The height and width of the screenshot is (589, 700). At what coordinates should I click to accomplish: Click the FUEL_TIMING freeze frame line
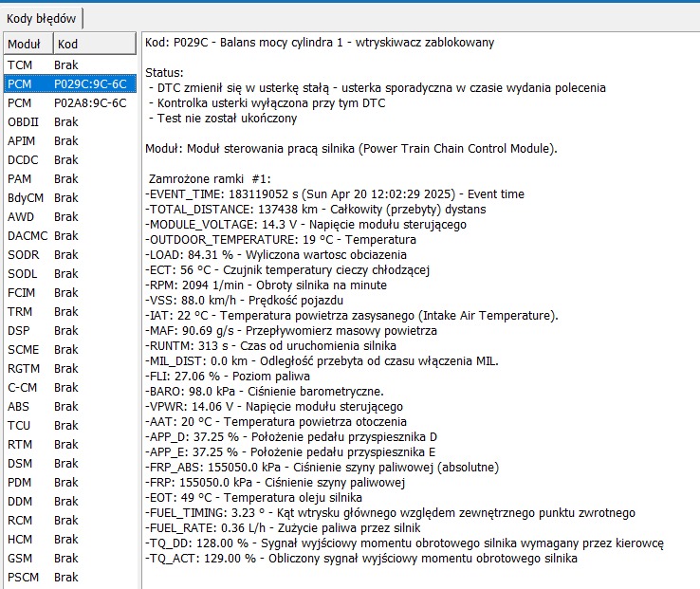point(390,513)
